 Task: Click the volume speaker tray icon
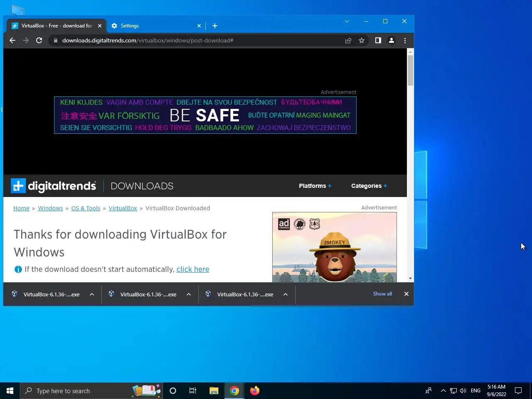pos(463,391)
